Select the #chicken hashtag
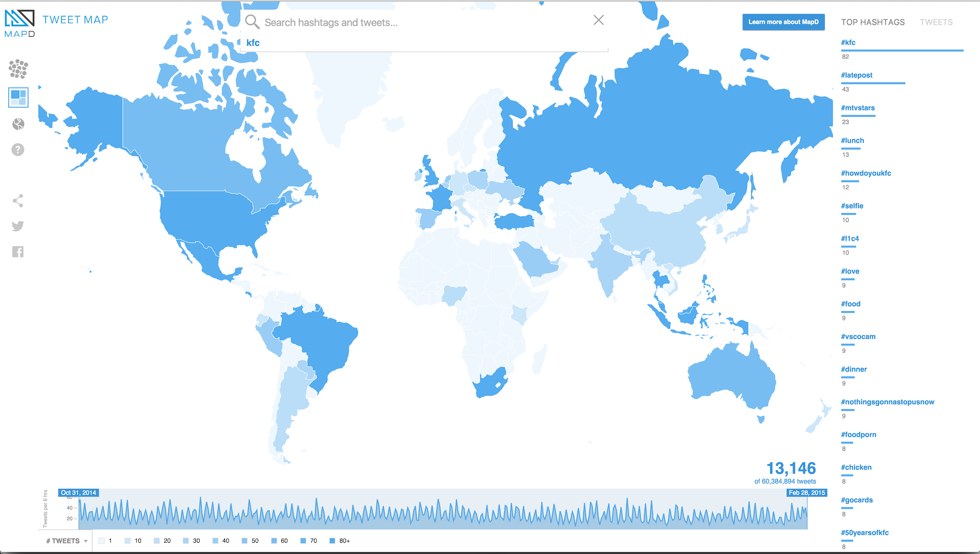This screenshot has height=554, width=980. coord(856,467)
